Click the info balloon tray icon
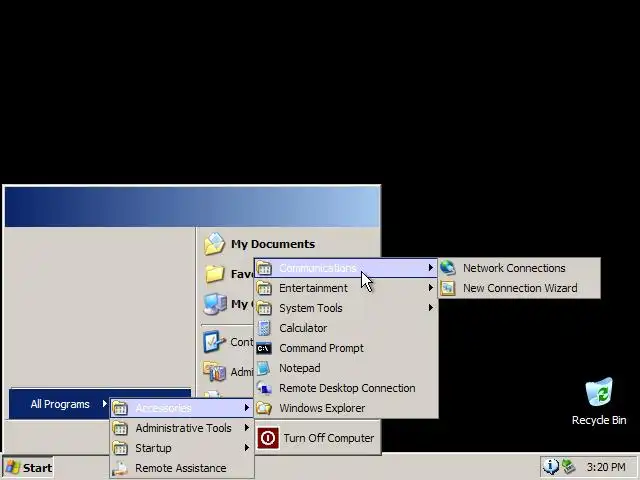Screen dimensions: 640x480 point(551,467)
